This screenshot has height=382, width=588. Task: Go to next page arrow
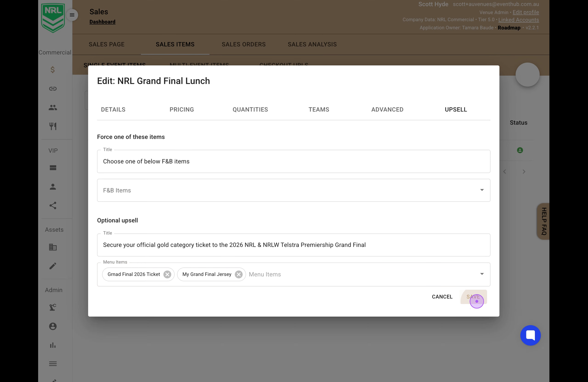(524, 172)
